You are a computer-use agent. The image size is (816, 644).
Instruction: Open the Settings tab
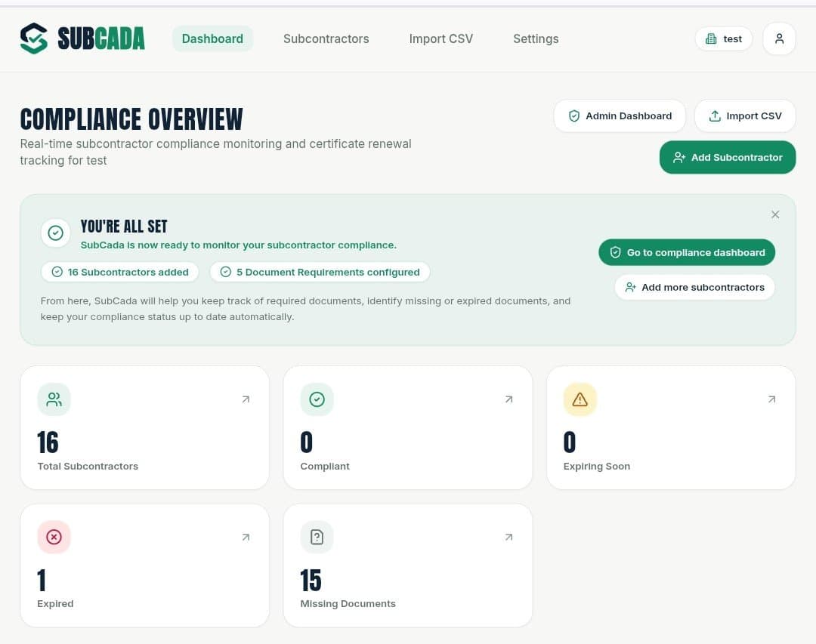coord(536,39)
